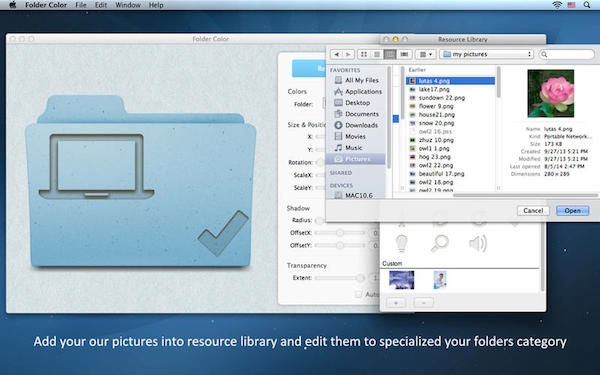Select the blue sky custom thumbnail

[401, 280]
